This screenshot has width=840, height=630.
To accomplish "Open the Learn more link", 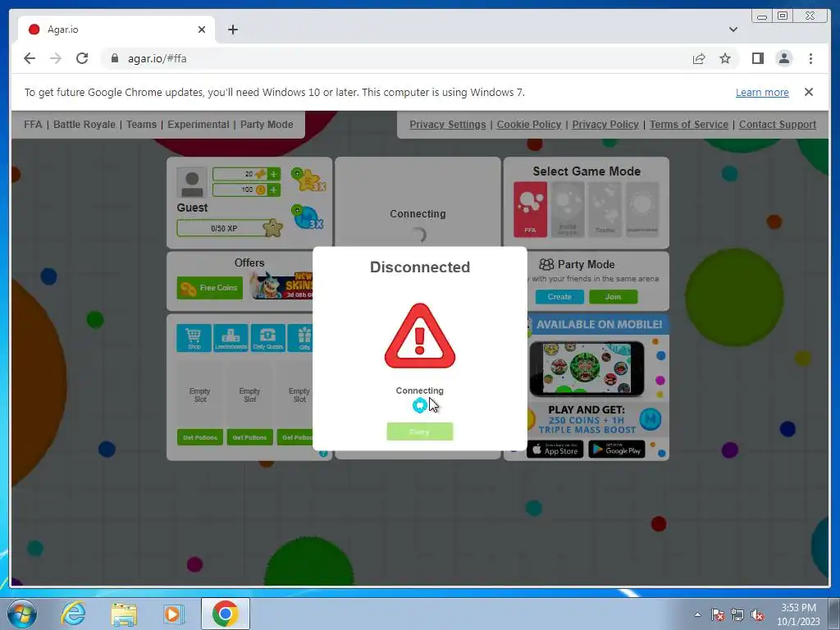I will coord(762,92).
